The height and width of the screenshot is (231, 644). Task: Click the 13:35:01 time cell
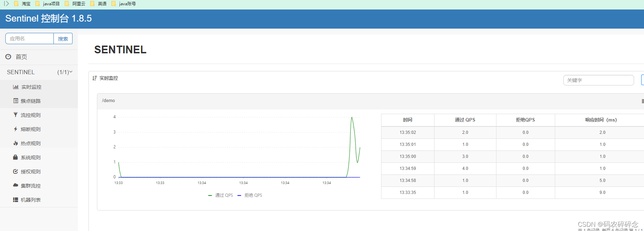[x=408, y=144]
